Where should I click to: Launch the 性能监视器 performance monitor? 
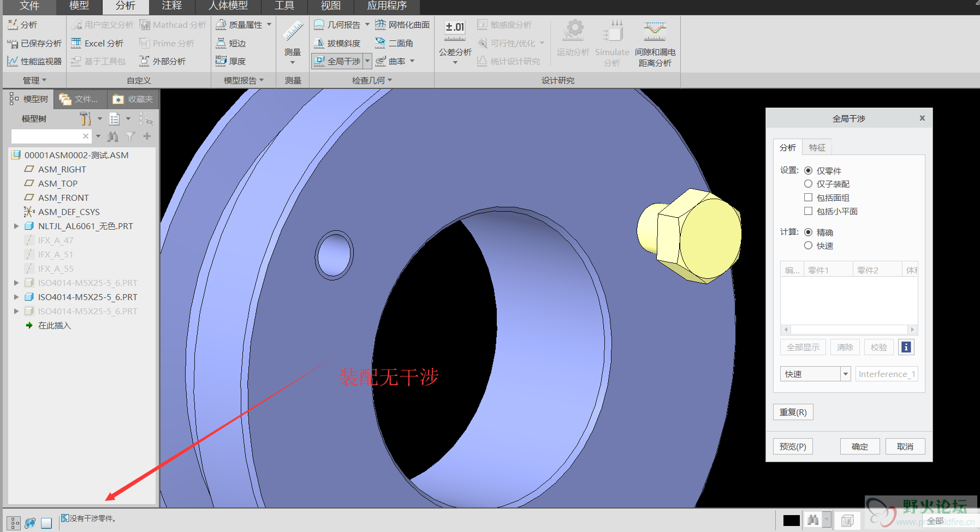point(34,61)
